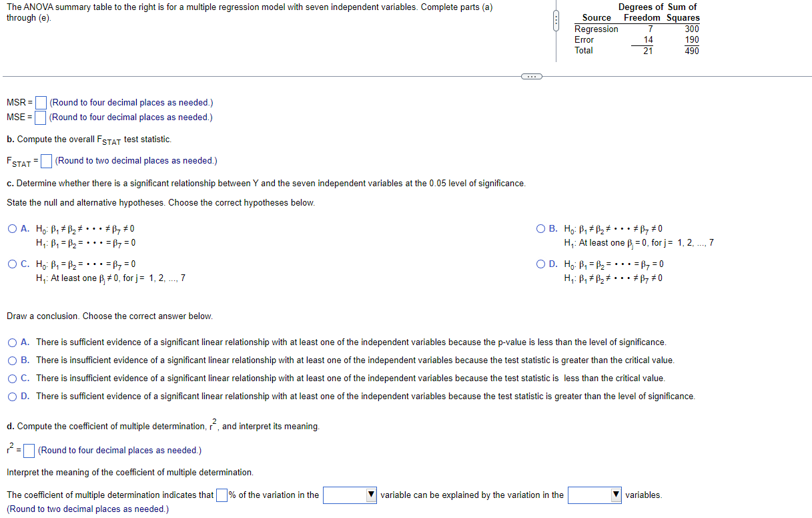Open the 'explained by the variation in' variables dropdown
The image size is (812, 518).
pyautogui.click(x=594, y=495)
